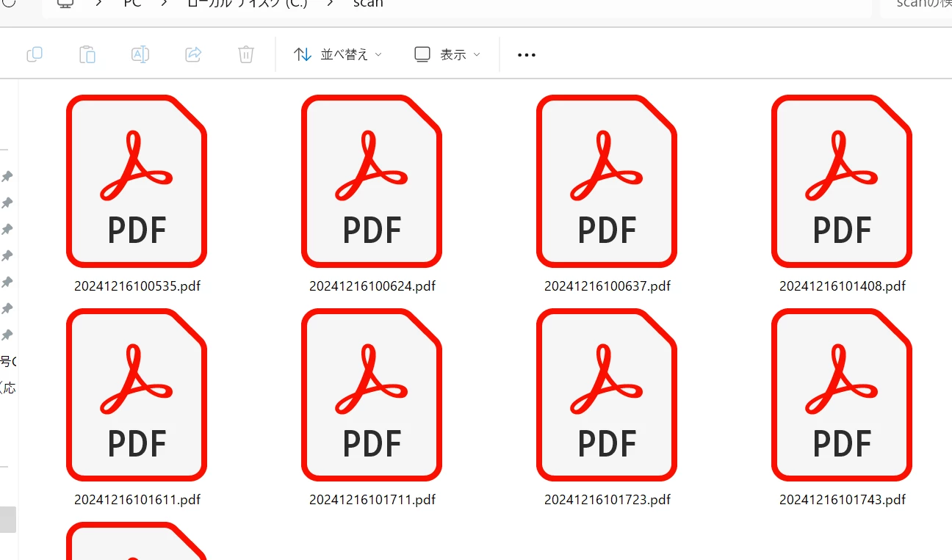
Task: Select PDF icon for 20241216101723.pdf
Action: pyautogui.click(x=607, y=395)
